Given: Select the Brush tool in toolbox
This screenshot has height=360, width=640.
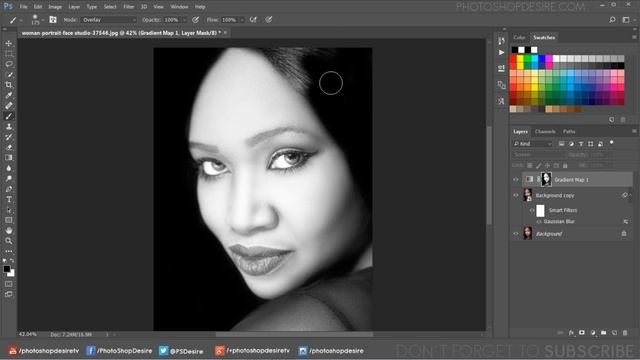Looking at the screenshot, I should [9, 116].
